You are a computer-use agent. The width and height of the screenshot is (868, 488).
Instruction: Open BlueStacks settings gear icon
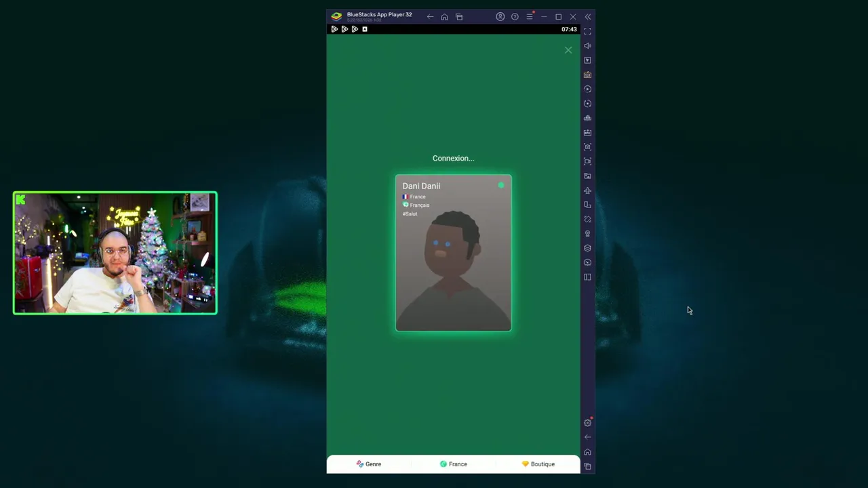588,423
